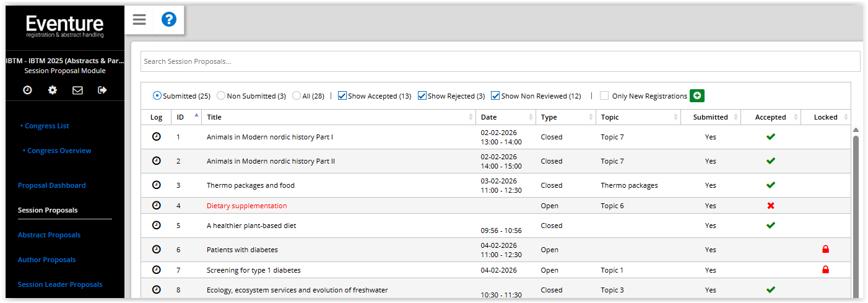Open log clock icon for proposal ID 4

click(157, 205)
